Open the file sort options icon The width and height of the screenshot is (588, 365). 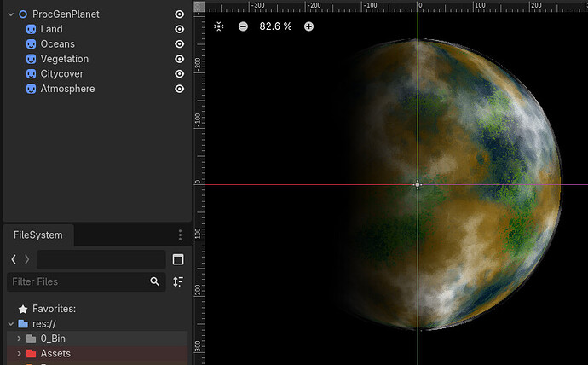(x=178, y=281)
